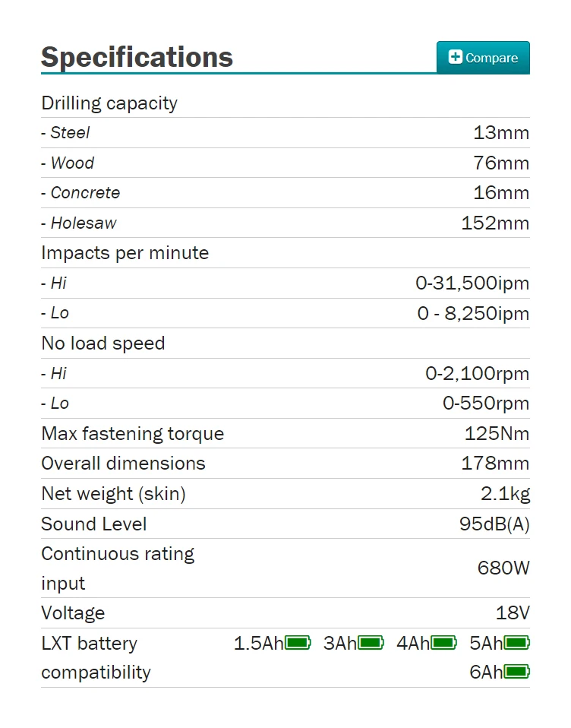571x728 pixels.
Task: Click the 16mm Concrete value
Action: (x=501, y=193)
